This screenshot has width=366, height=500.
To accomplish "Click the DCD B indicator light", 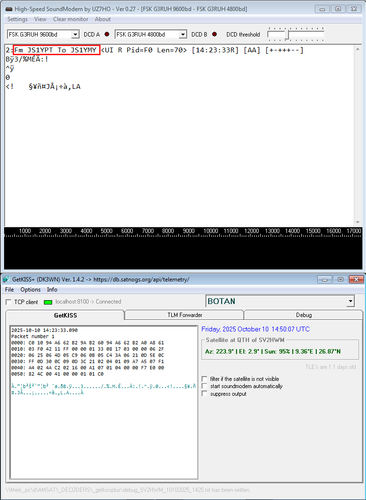I will click(x=214, y=34).
